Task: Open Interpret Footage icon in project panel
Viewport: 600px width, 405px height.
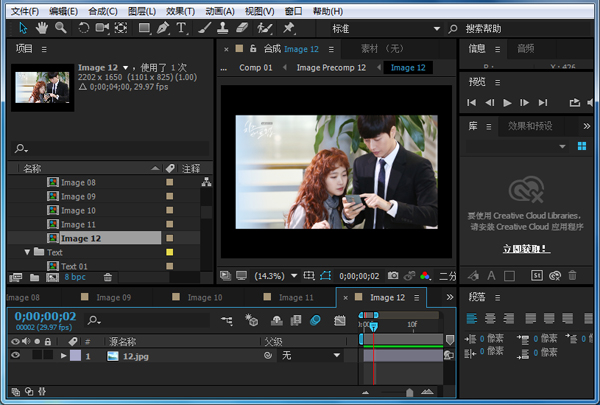Action: click(15, 277)
